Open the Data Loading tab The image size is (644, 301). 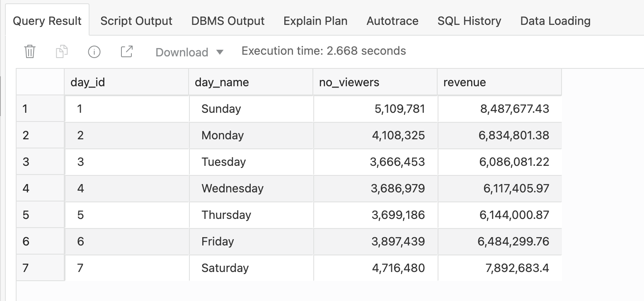[x=555, y=21]
